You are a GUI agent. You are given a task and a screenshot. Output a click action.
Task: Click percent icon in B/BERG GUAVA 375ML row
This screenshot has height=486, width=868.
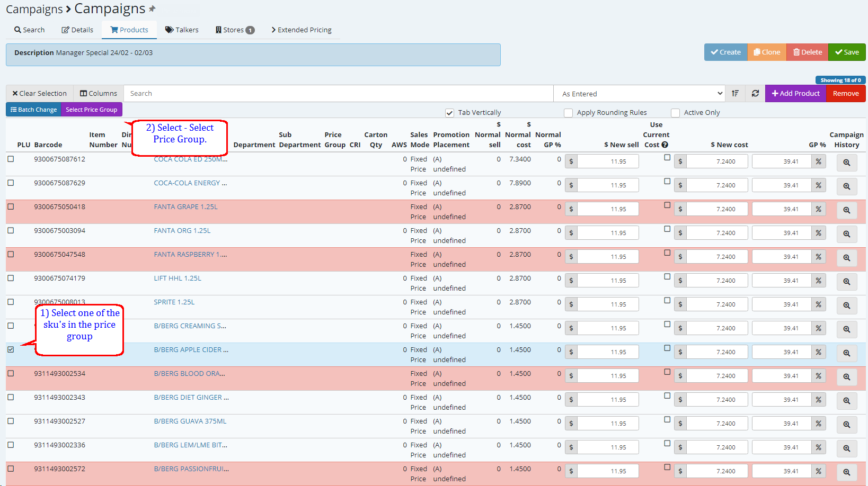click(818, 424)
